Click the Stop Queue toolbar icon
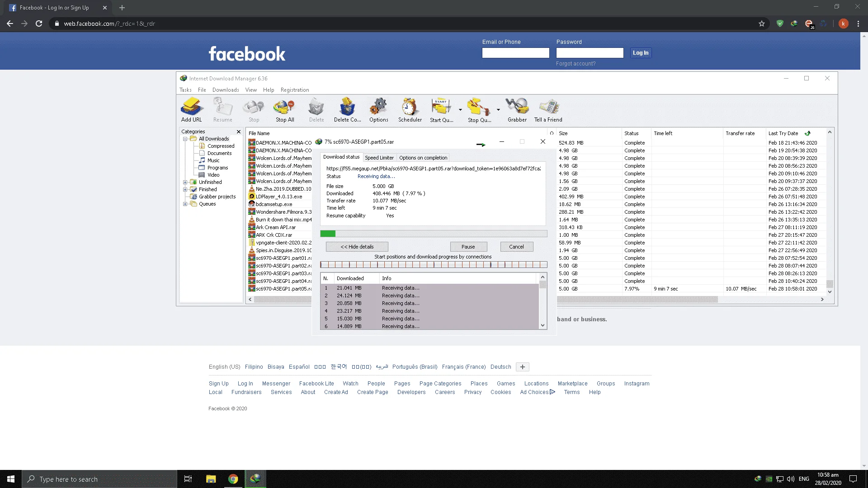The width and height of the screenshot is (868, 488). 479,110
